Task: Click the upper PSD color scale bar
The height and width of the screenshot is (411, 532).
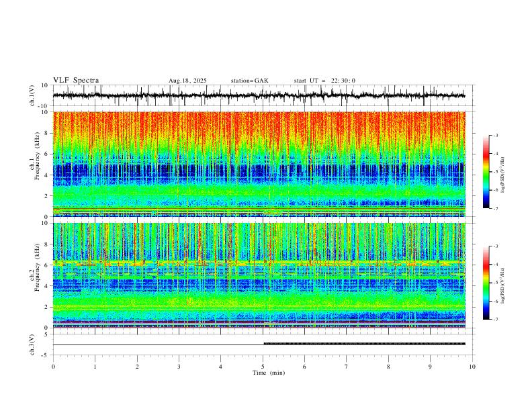Action: point(486,172)
